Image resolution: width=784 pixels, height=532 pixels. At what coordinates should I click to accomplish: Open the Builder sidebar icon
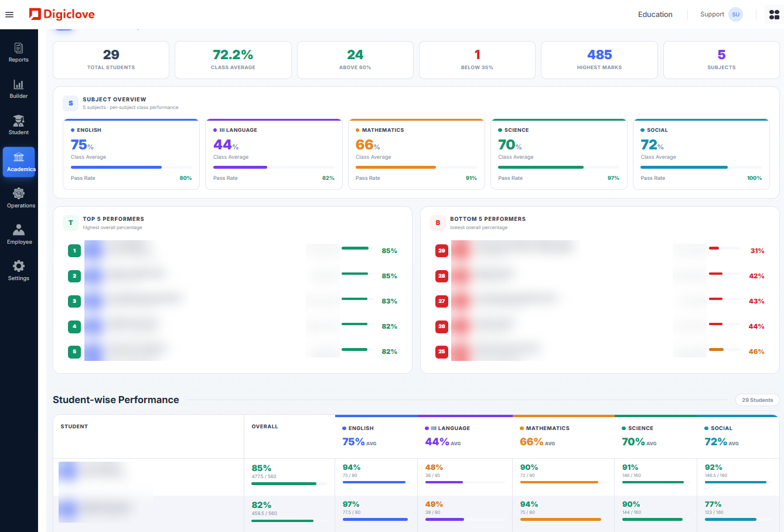19,89
